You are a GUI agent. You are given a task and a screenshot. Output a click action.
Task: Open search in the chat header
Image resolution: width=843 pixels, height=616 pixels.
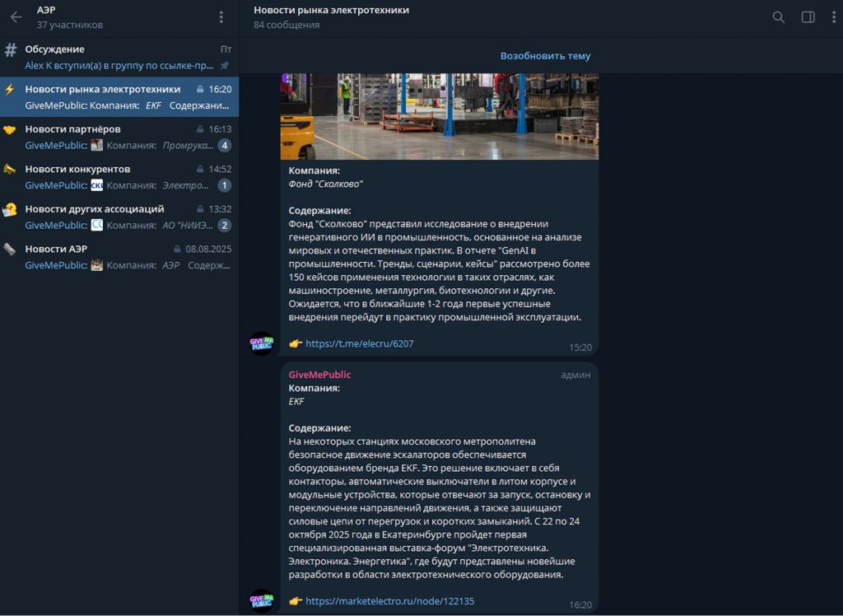[x=778, y=17]
